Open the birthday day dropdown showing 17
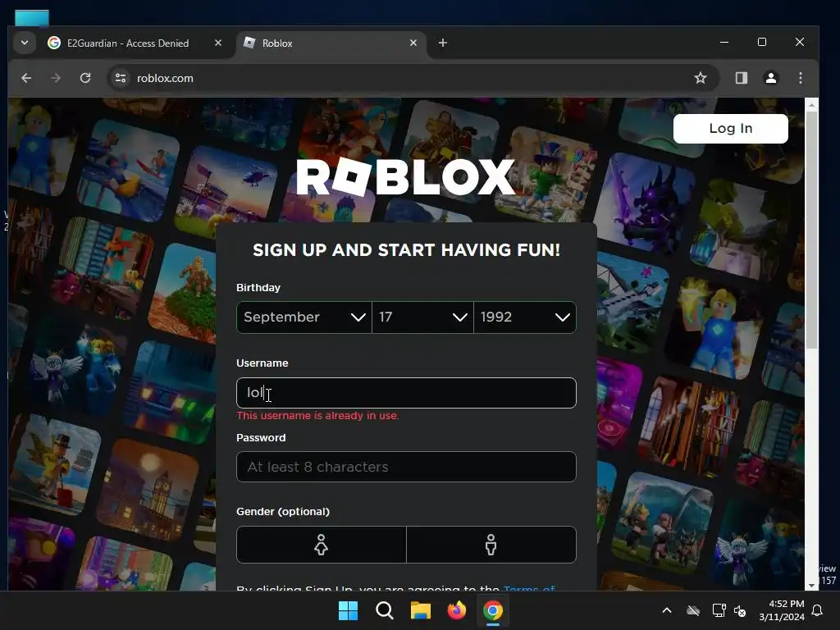The image size is (840, 630). 422,317
